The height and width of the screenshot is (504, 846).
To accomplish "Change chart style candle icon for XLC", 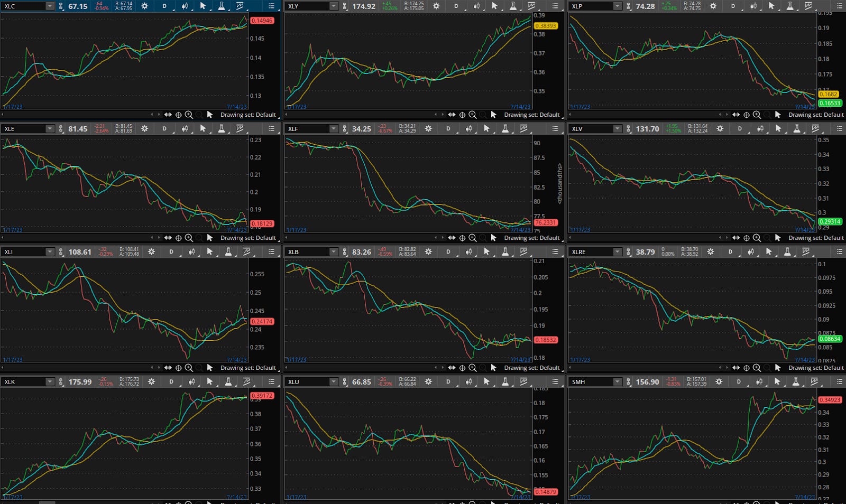I will (185, 6).
